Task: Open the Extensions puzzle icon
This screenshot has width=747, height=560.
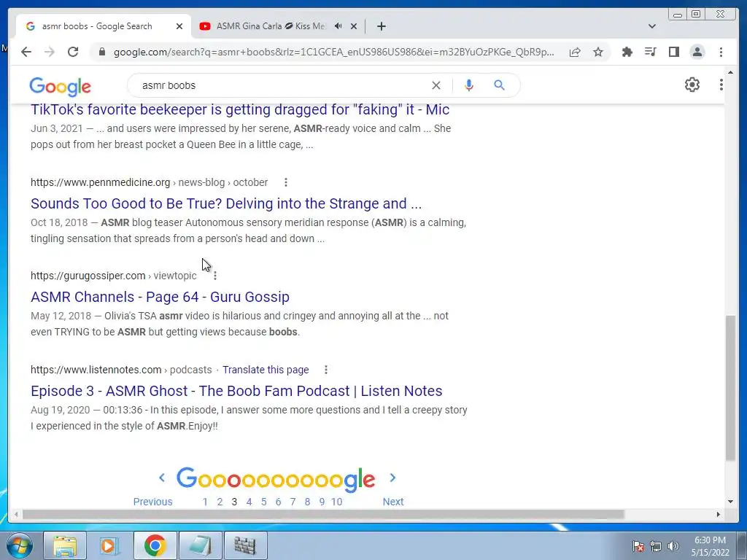Action: pos(627,52)
